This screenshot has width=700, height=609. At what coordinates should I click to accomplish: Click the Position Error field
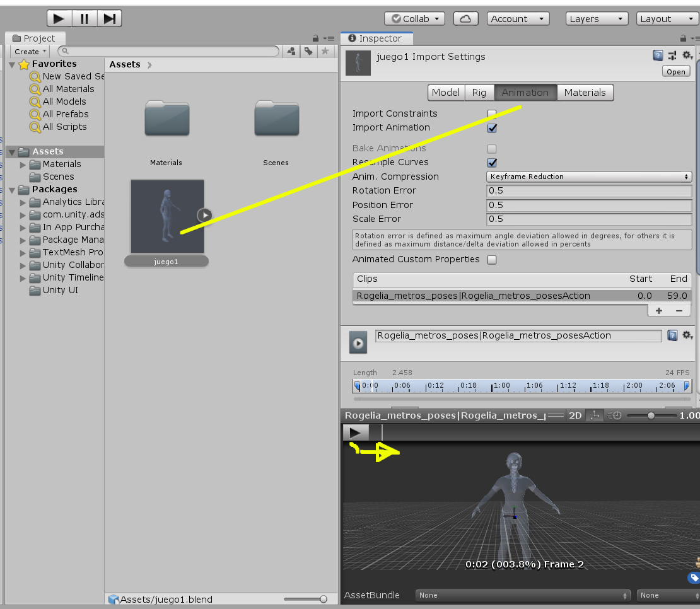(x=589, y=206)
